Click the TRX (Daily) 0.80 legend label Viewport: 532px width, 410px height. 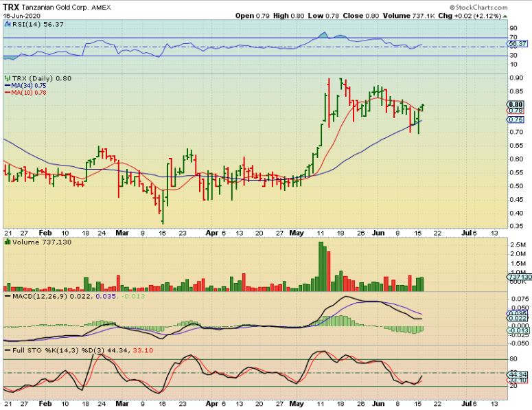(42, 78)
